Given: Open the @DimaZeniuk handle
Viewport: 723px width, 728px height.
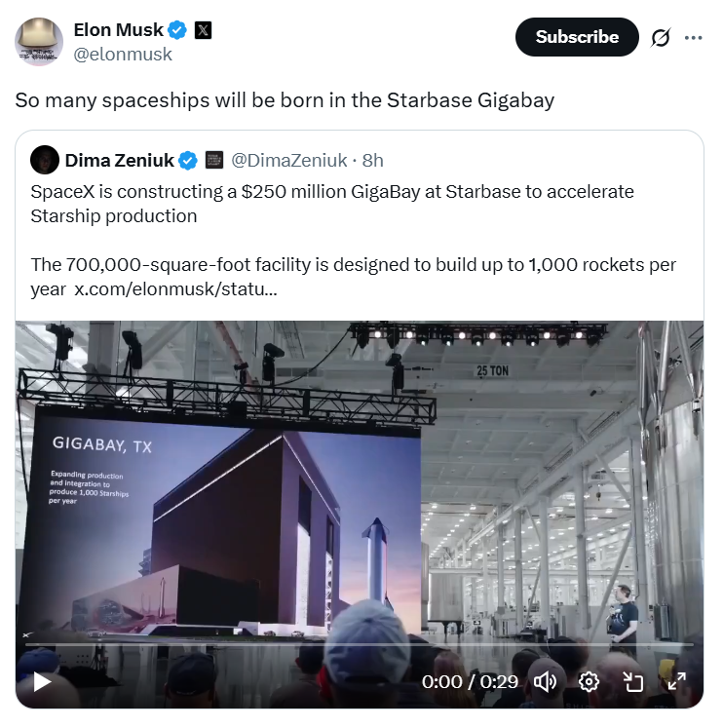Looking at the screenshot, I should (x=289, y=160).
